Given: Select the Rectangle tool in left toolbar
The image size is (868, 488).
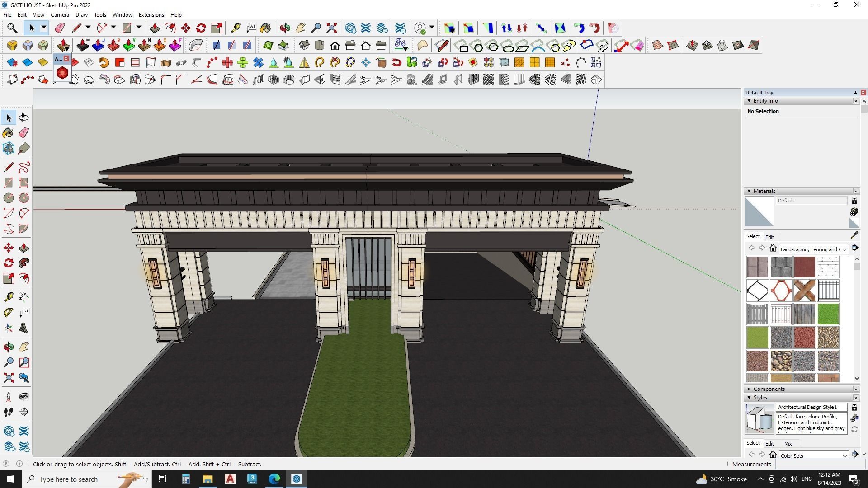Looking at the screenshot, I should (8, 183).
